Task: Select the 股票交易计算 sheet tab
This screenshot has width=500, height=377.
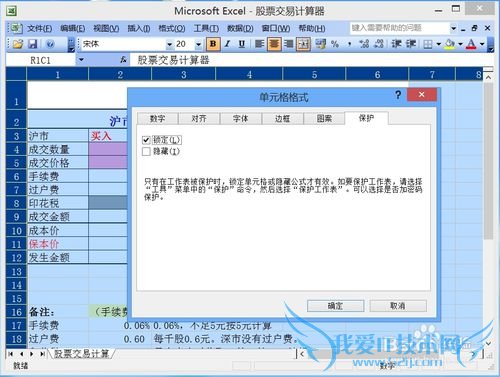Action: coord(82,354)
